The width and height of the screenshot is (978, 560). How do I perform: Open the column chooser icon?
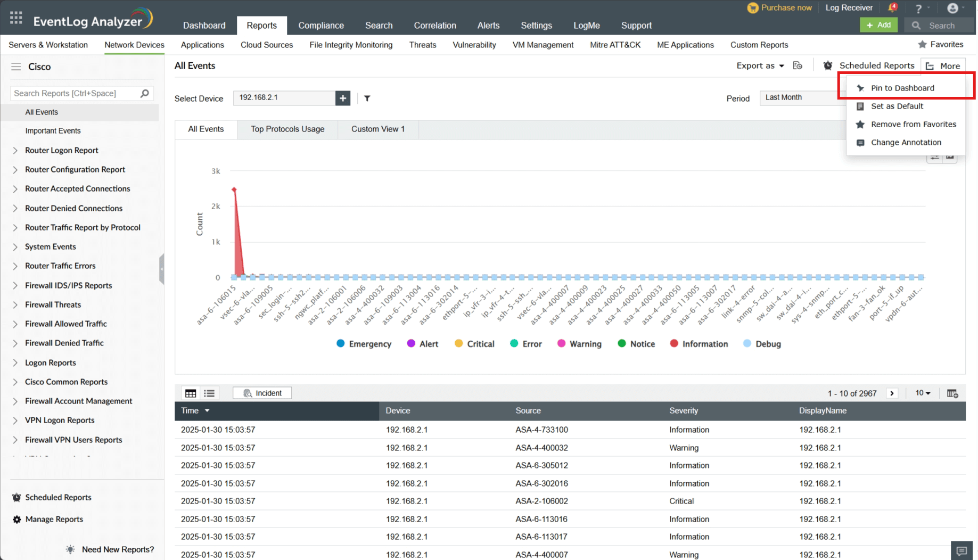click(x=952, y=393)
